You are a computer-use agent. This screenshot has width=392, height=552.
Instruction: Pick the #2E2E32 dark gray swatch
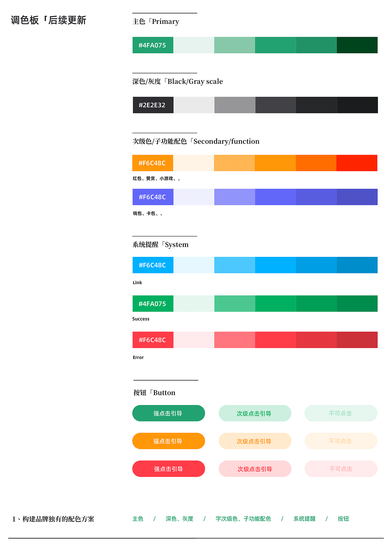153,105
